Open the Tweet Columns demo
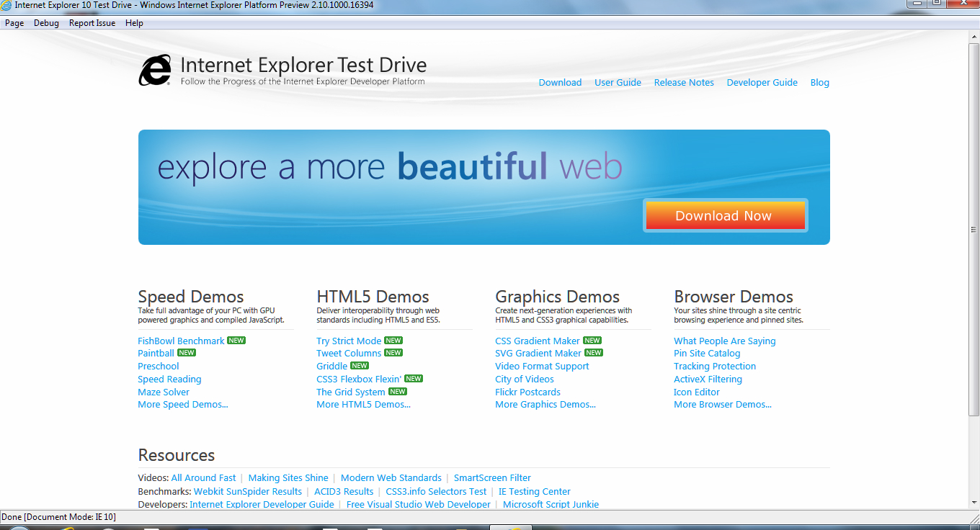 pyautogui.click(x=349, y=354)
